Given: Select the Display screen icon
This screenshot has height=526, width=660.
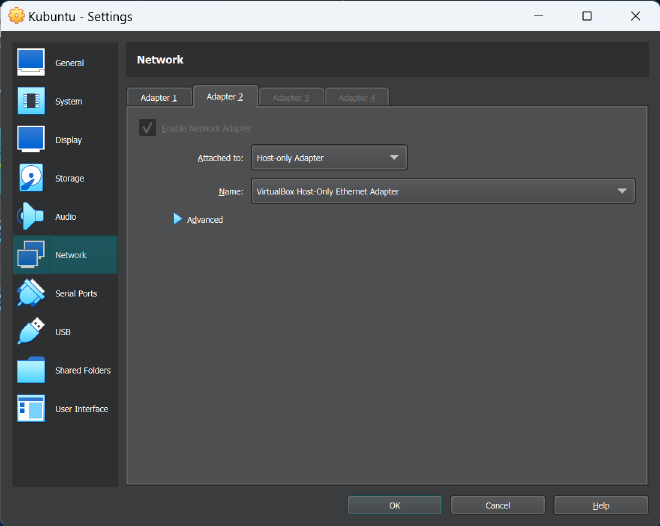Looking at the screenshot, I should point(31,139).
